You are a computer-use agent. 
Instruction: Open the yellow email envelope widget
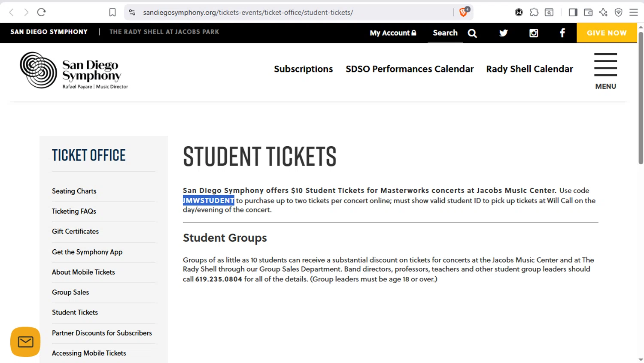coord(25,342)
